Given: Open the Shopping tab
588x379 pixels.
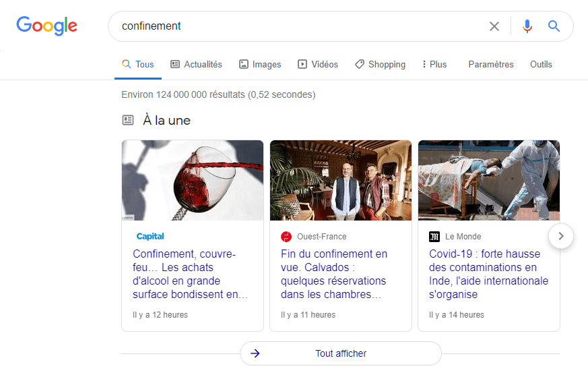Looking at the screenshot, I should (x=380, y=64).
